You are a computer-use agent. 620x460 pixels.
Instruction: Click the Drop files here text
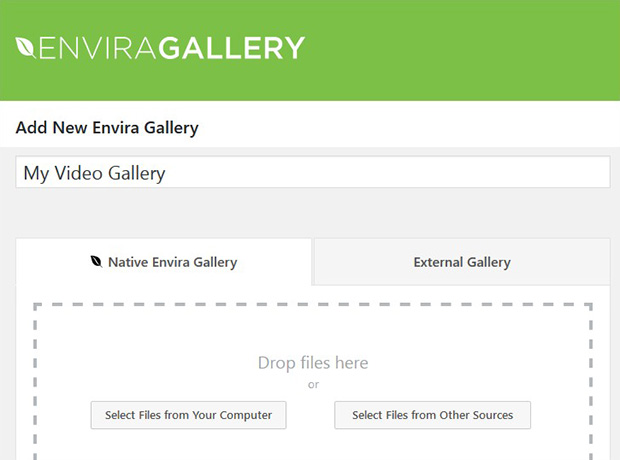click(313, 363)
